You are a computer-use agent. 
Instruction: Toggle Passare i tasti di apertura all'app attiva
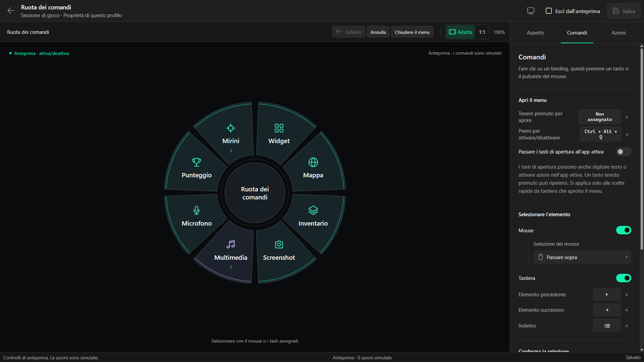624,152
